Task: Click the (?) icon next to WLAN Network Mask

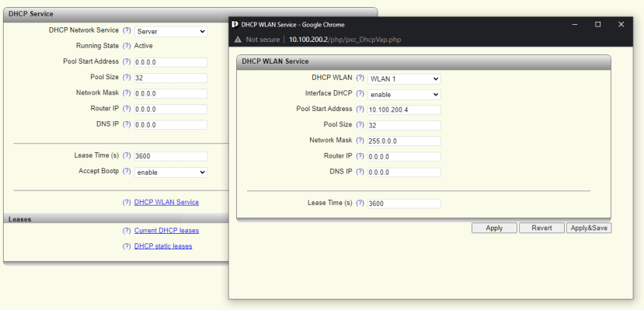Action: click(360, 140)
